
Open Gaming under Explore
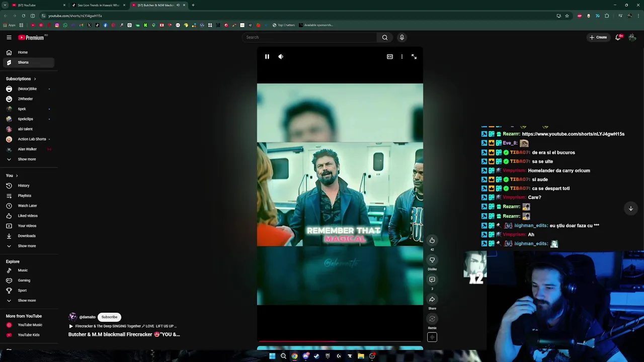pyautogui.click(x=29, y=281)
